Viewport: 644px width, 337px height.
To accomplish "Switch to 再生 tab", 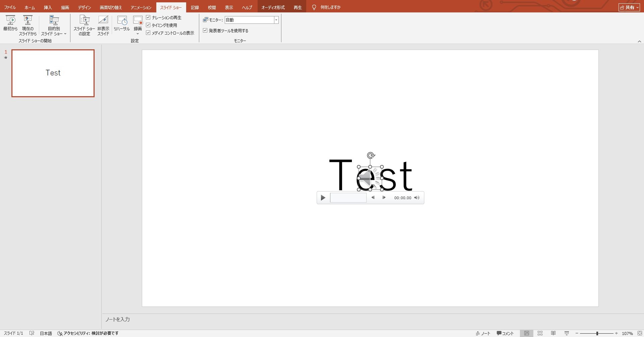I will click(x=298, y=7).
